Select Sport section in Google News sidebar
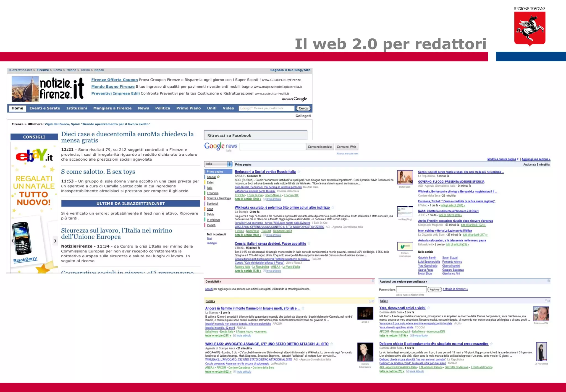Image resolution: width=566 pixels, height=392 pixels. (210, 209)
